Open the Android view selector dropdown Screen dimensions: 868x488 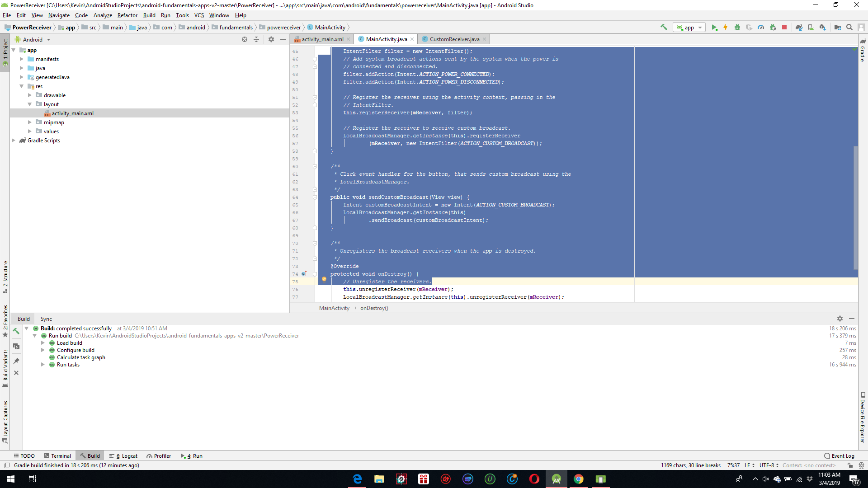point(33,40)
